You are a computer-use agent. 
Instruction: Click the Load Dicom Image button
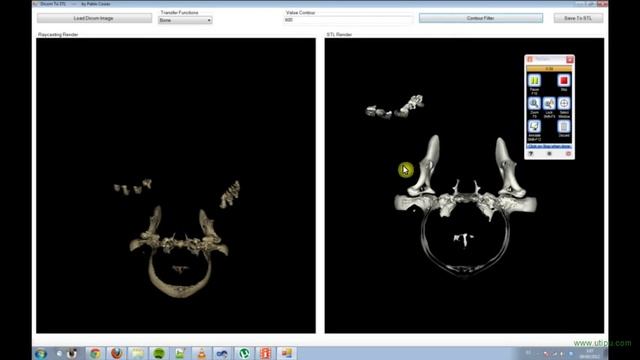coord(94,18)
